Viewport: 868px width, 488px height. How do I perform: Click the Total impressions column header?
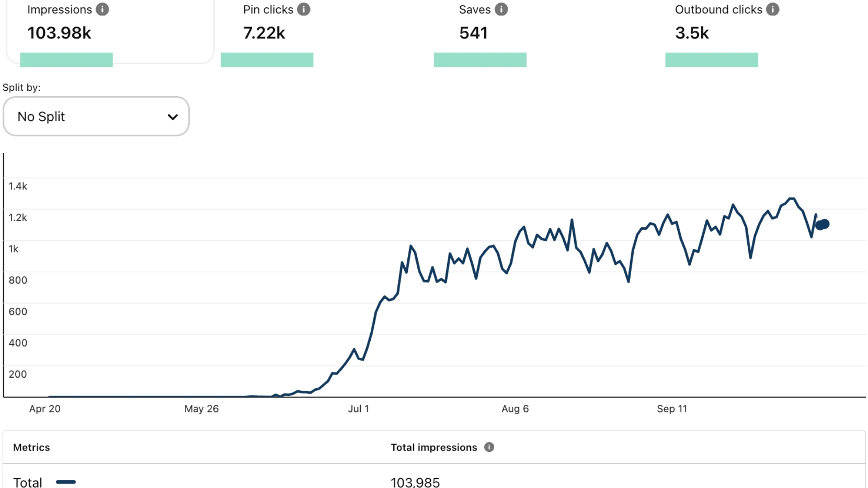434,447
